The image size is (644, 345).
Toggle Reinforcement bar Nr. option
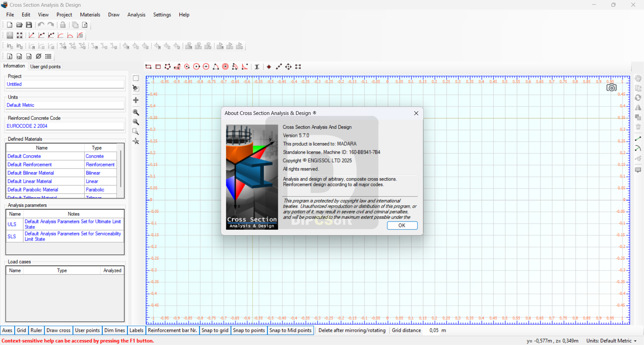172,330
